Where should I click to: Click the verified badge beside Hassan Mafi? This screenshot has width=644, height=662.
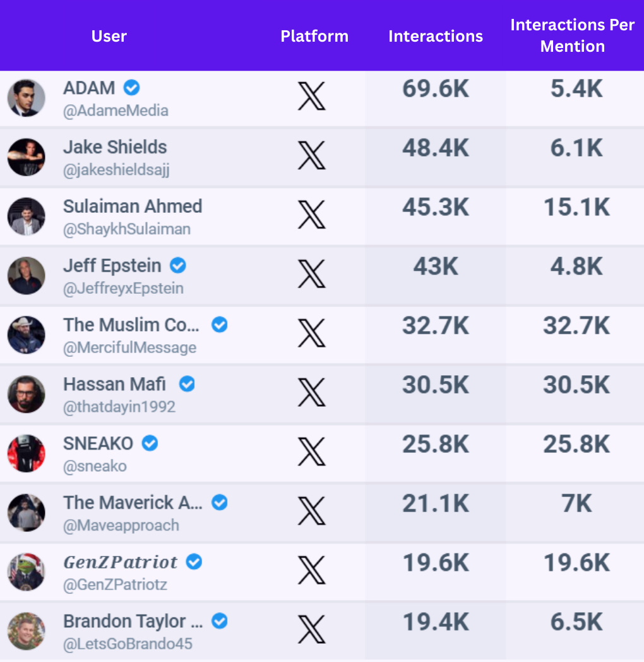(x=187, y=384)
